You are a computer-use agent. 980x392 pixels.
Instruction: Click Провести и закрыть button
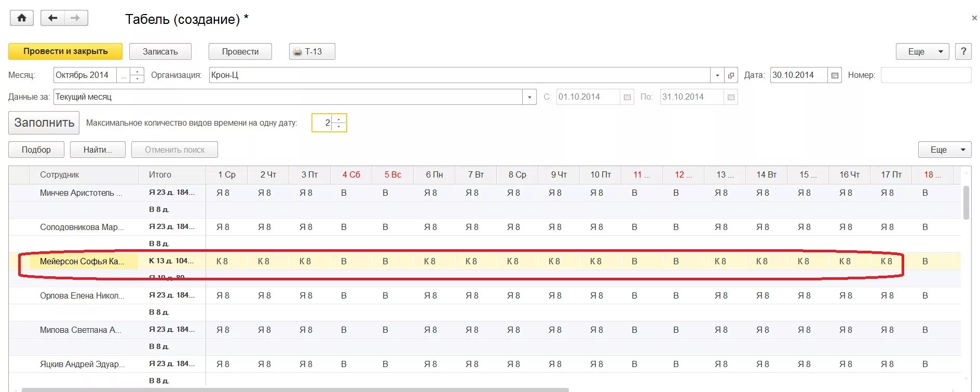65,51
